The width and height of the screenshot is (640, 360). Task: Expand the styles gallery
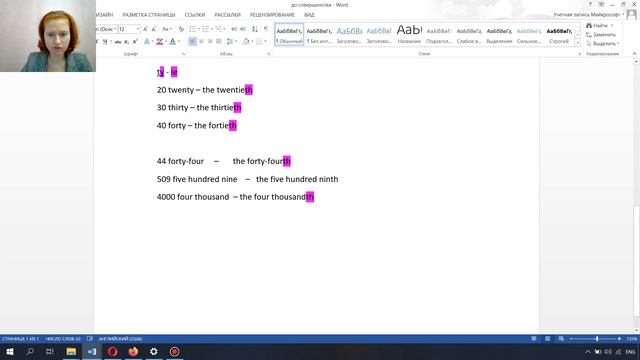tap(578, 43)
